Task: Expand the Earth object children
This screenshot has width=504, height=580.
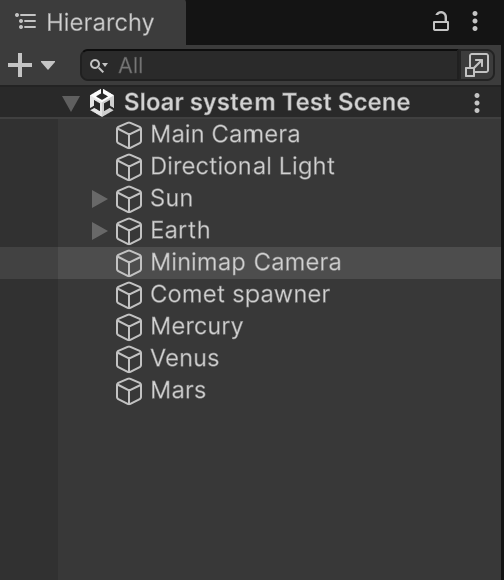Action: [x=99, y=231]
